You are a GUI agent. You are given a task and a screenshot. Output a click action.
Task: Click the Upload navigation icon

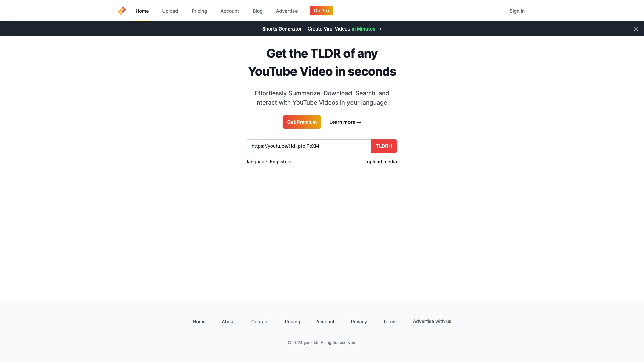pyautogui.click(x=170, y=11)
